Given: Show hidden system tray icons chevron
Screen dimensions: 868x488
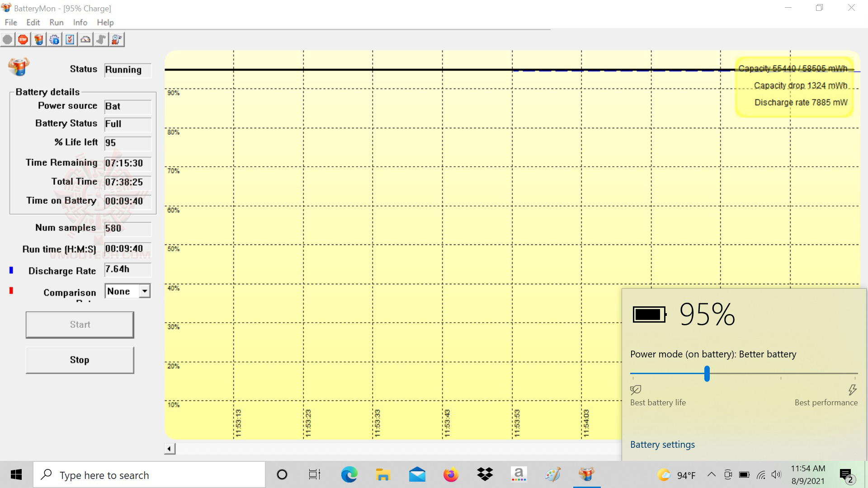Looking at the screenshot, I should pyautogui.click(x=711, y=474).
